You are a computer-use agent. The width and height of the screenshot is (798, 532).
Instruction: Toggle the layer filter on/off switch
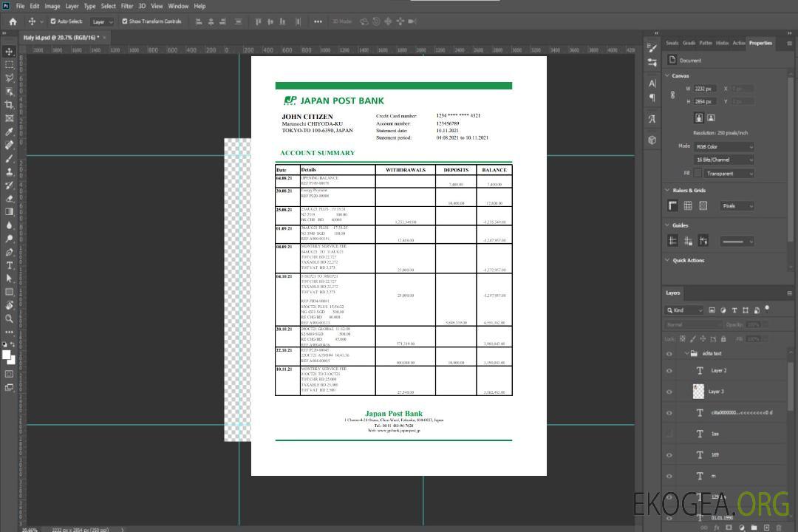click(768, 309)
